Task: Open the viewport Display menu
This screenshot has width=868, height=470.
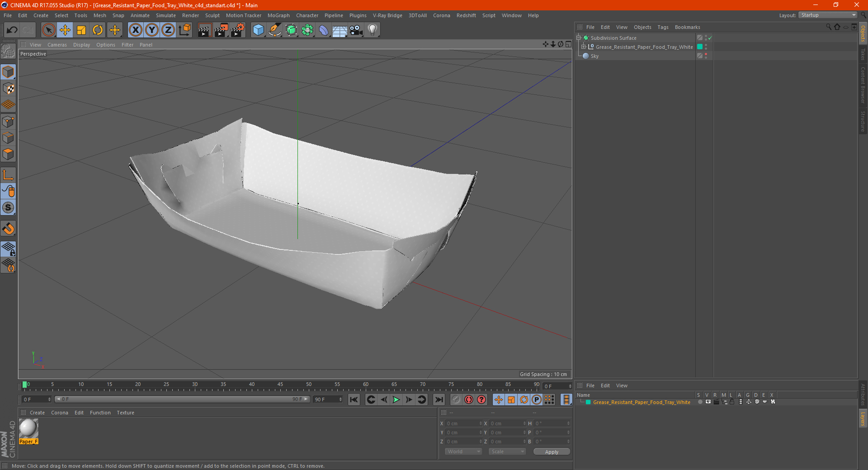Action: 81,45
